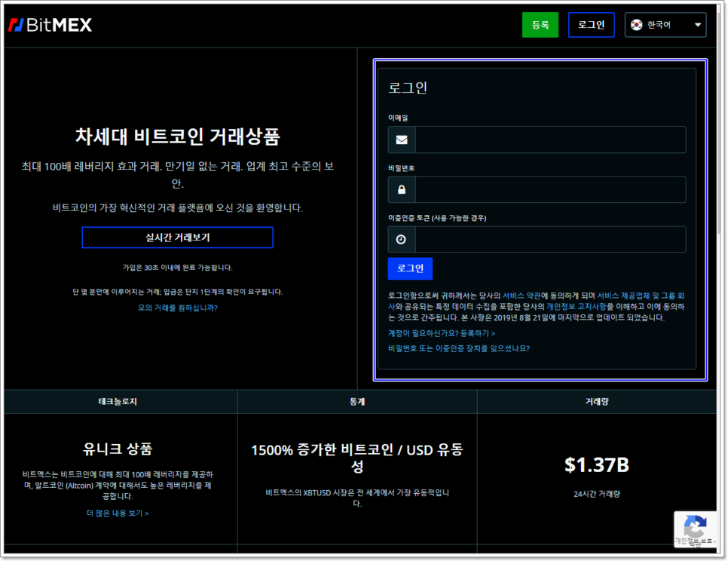Click the BitMEX logo
Screen dimensions: 728x561
click(x=50, y=25)
